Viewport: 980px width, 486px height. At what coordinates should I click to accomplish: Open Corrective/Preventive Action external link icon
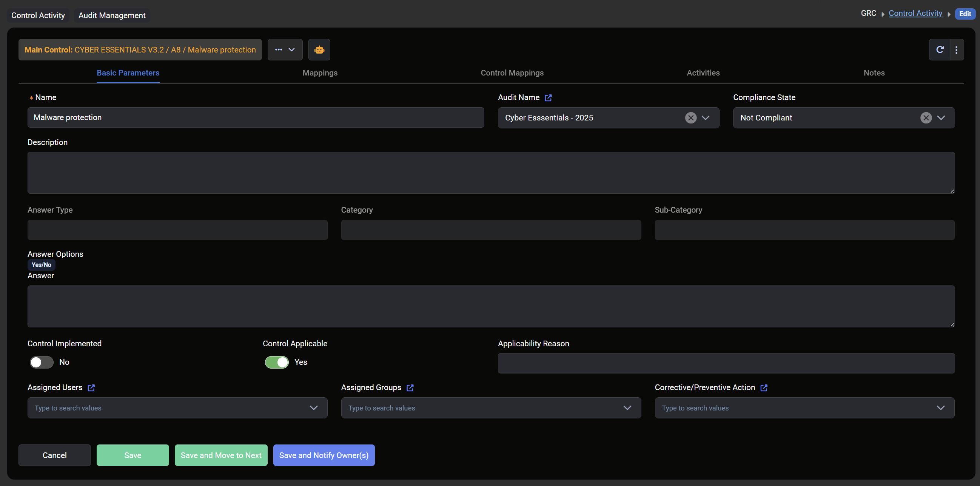(764, 387)
